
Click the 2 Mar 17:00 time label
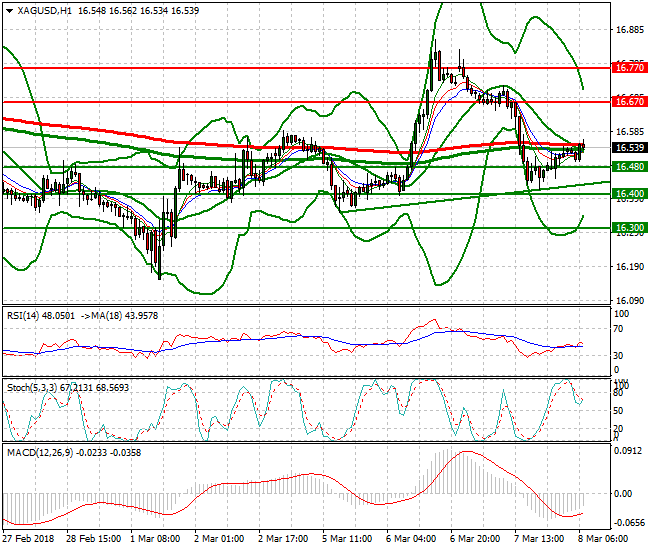(x=283, y=539)
